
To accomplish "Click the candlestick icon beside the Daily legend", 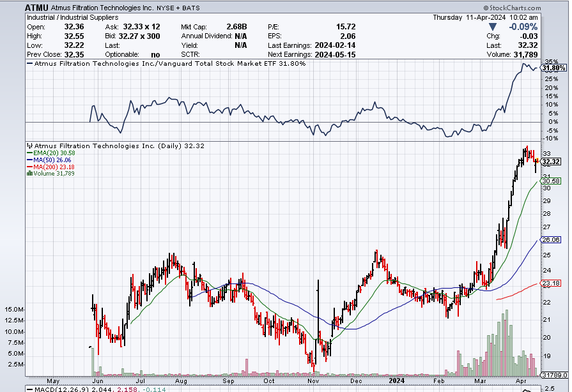I will 29,146.
